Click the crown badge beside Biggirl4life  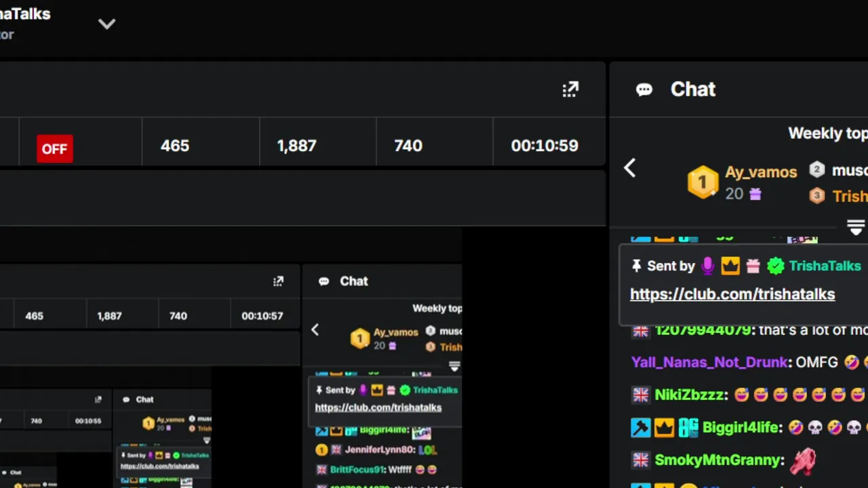coord(664,428)
